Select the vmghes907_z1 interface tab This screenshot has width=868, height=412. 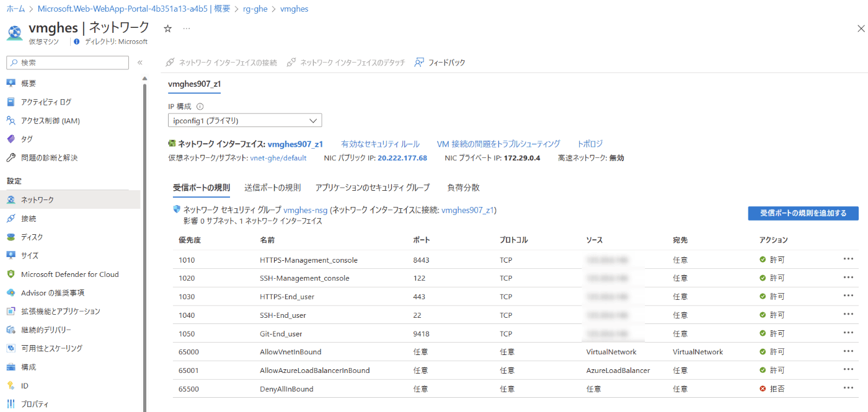tap(195, 84)
